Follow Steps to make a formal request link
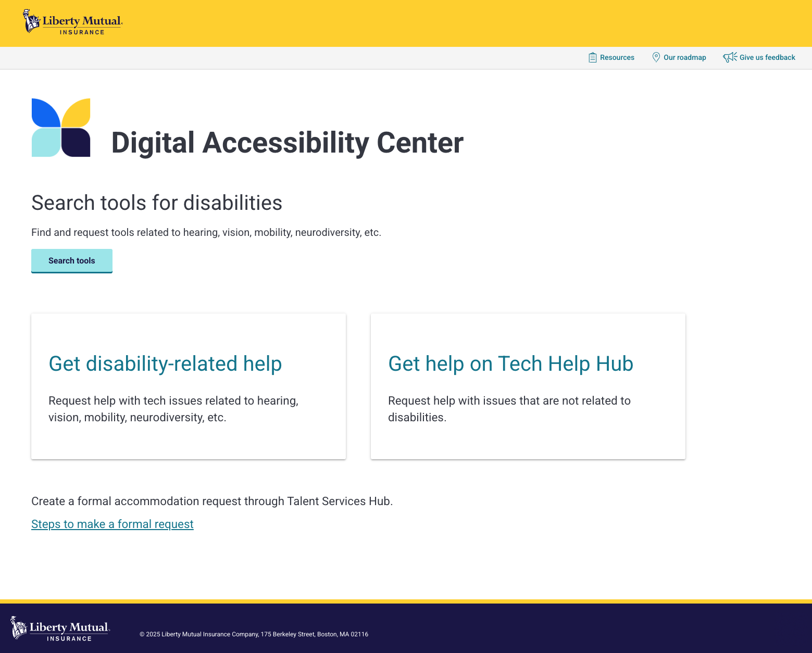Image resolution: width=812 pixels, height=653 pixels. click(x=113, y=524)
